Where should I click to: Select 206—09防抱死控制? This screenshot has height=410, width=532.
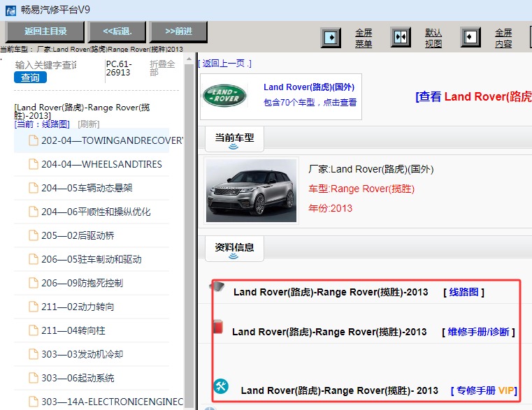(x=92, y=283)
